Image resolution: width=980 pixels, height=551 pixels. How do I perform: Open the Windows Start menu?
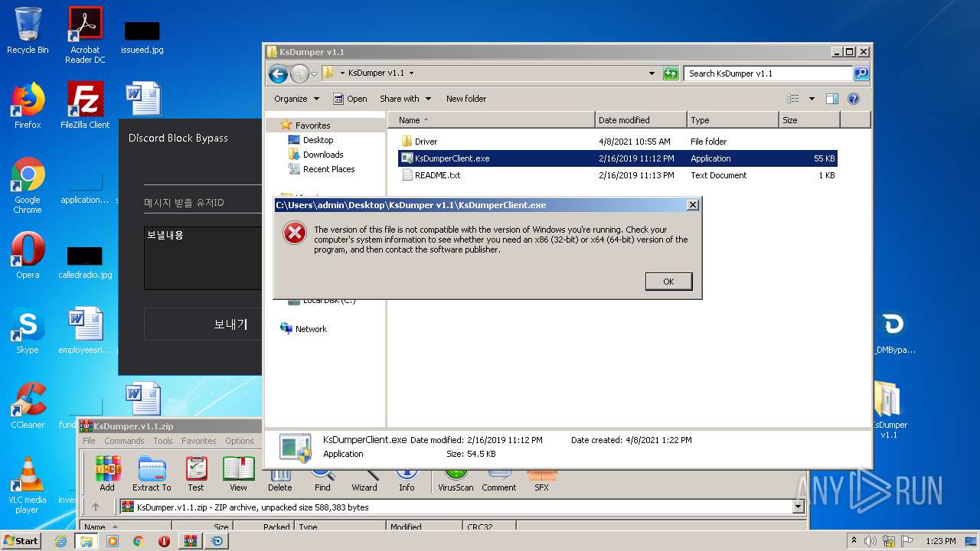click(x=21, y=540)
